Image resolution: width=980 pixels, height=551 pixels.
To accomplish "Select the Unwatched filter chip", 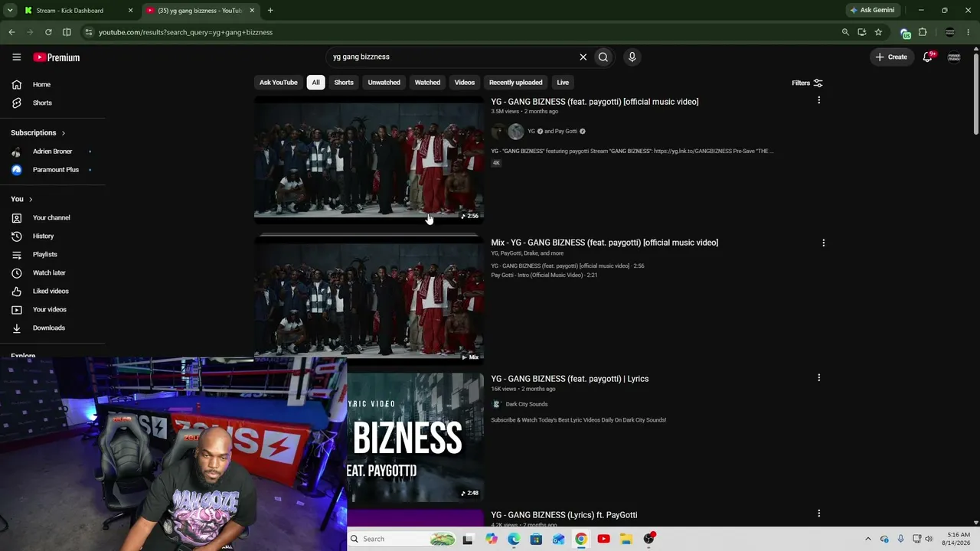I will tap(384, 83).
